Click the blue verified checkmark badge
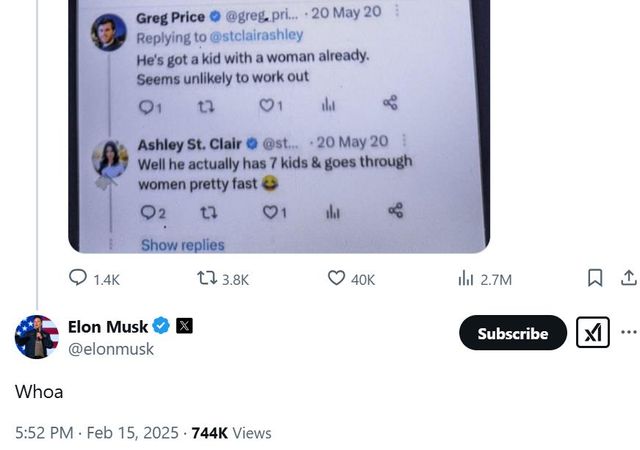The width and height of the screenshot is (640, 450). tap(160, 326)
